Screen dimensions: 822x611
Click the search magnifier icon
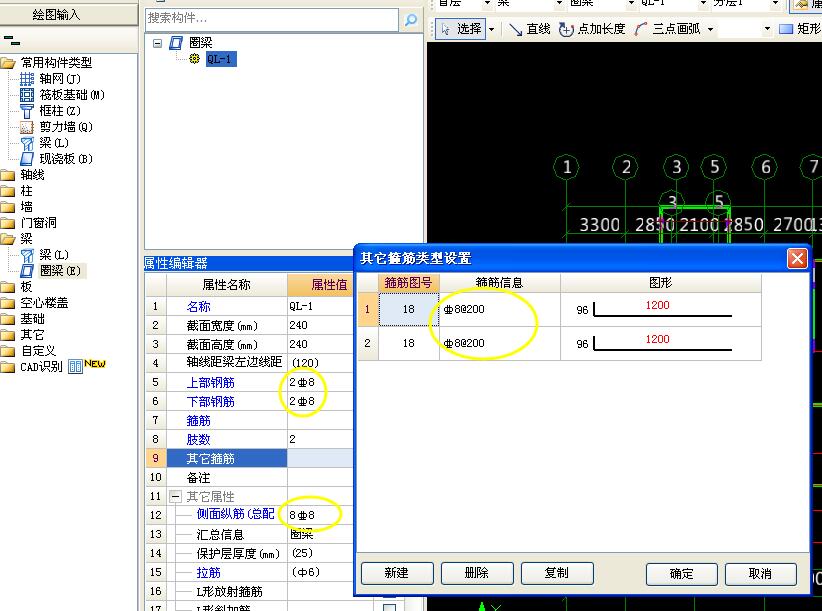point(411,20)
